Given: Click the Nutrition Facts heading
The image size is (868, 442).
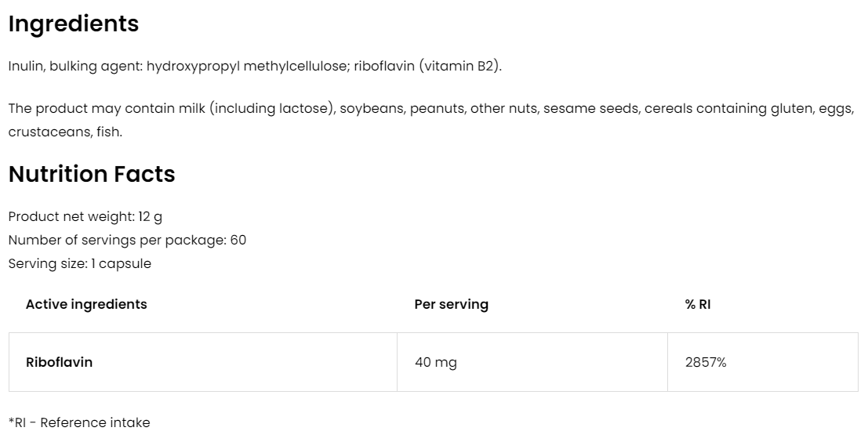Looking at the screenshot, I should point(91,174).
